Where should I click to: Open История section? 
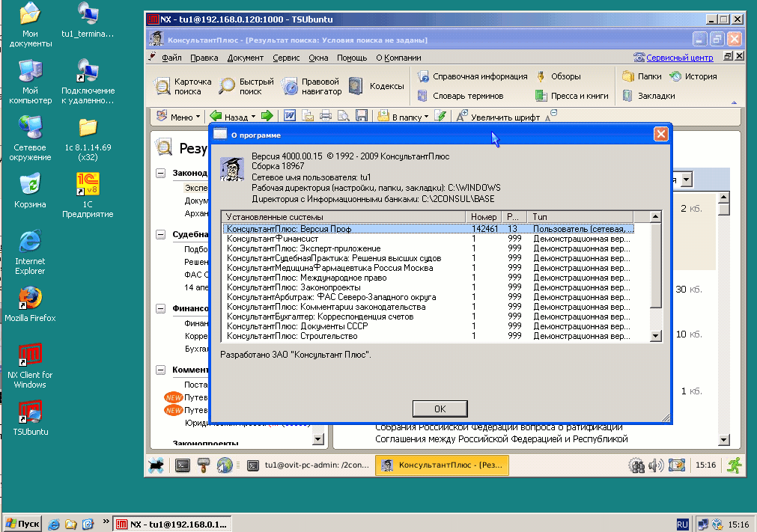(693, 76)
